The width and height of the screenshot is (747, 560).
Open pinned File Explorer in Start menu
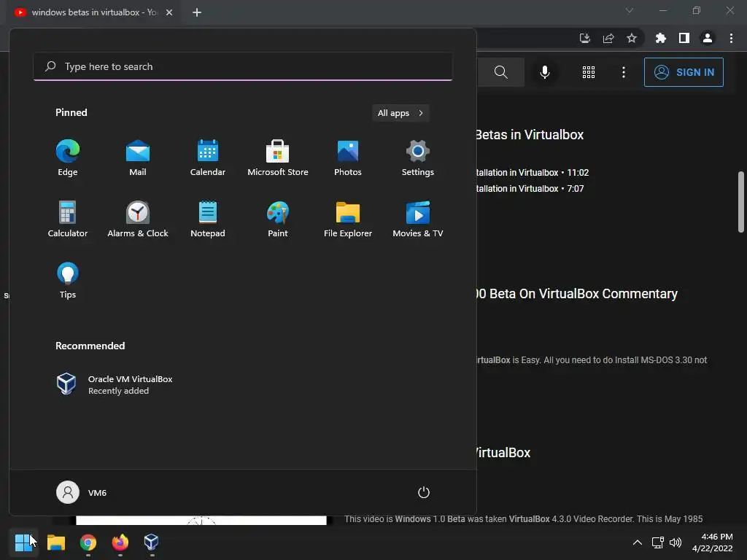coord(348,219)
